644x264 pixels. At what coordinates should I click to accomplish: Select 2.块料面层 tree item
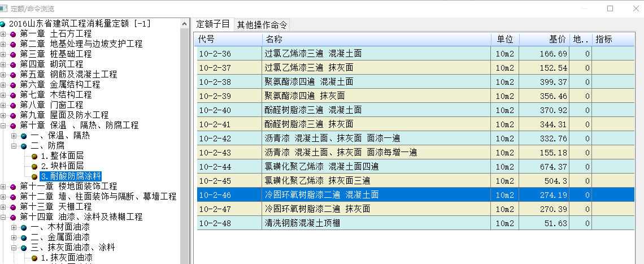click(62, 167)
